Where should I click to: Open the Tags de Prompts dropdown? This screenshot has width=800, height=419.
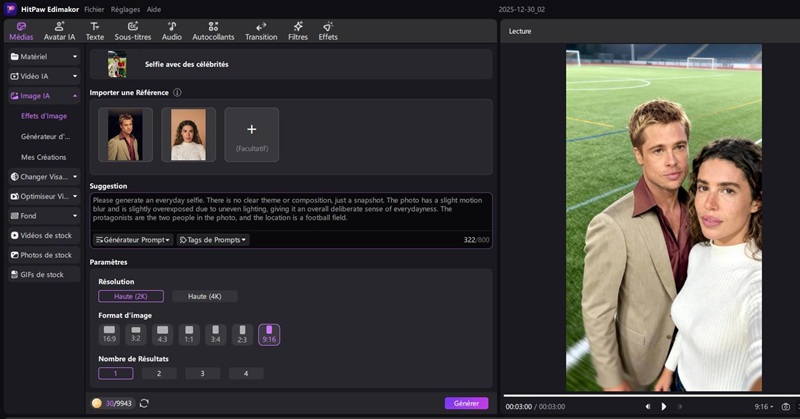click(213, 240)
